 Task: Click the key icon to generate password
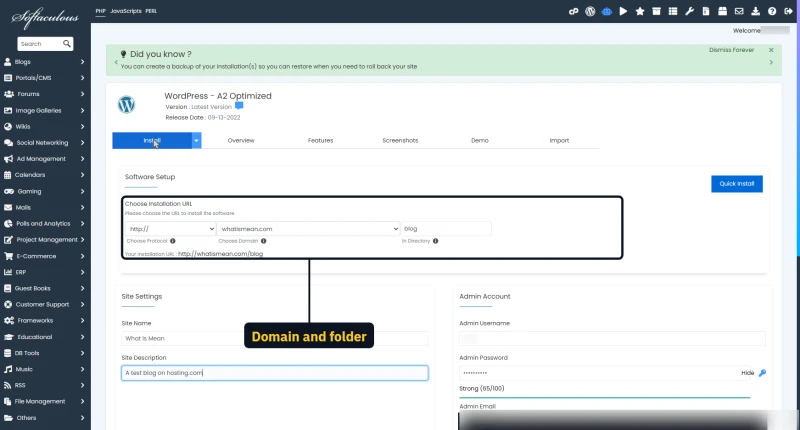[762, 373]
